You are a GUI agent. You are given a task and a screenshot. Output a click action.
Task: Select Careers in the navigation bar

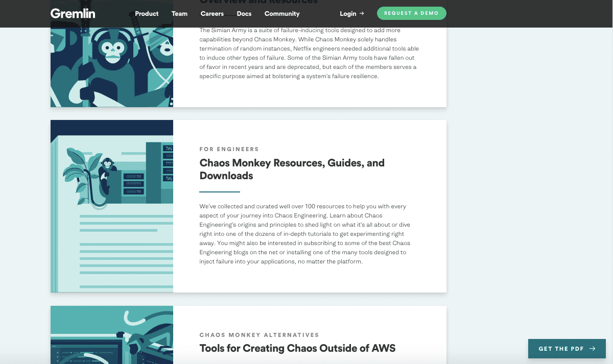point(212,14)
